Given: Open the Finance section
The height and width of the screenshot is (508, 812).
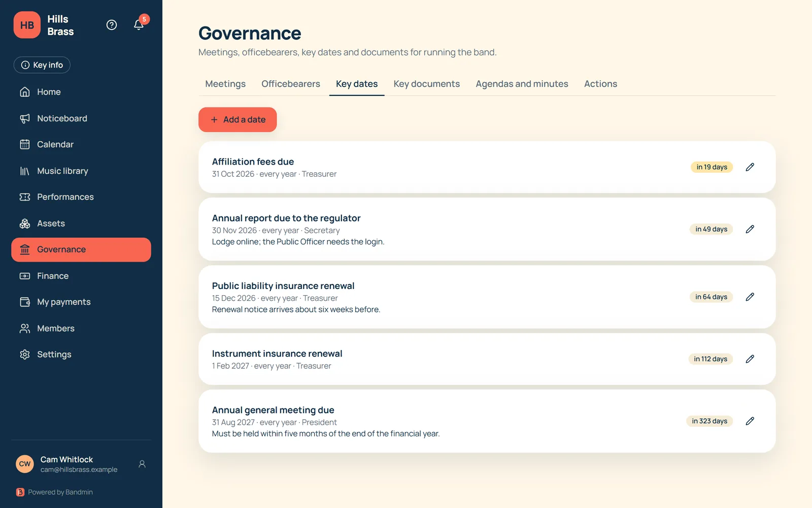Looking at the screenshot, I should coord(81,276).
